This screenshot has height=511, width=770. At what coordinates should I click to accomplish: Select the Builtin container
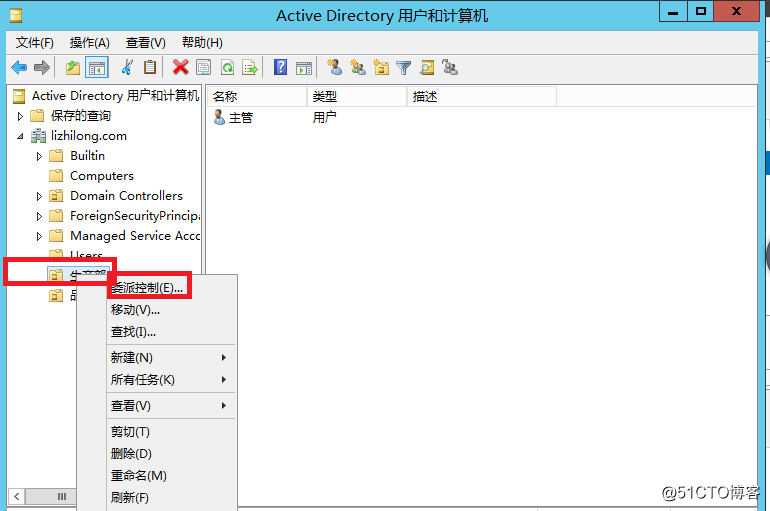click(87, 156)
